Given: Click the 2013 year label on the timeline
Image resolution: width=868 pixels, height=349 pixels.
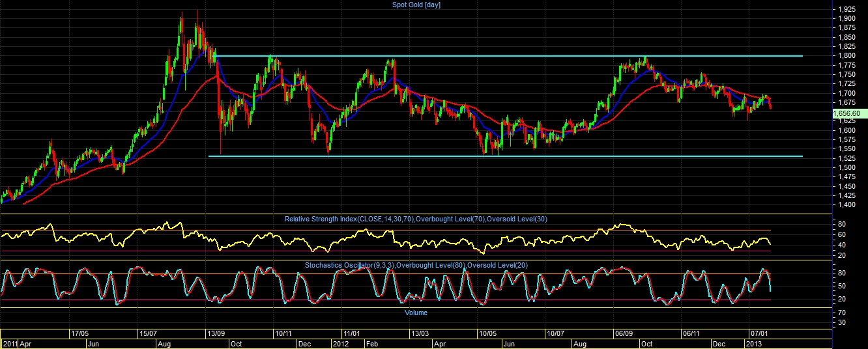Looking at the screenshot, I should click(x=754, y=343).
